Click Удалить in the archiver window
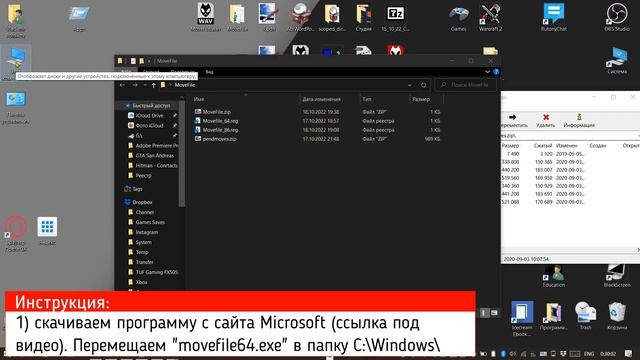Image resolution: width=640 pixels, height=360 pixels. [546, 121]
